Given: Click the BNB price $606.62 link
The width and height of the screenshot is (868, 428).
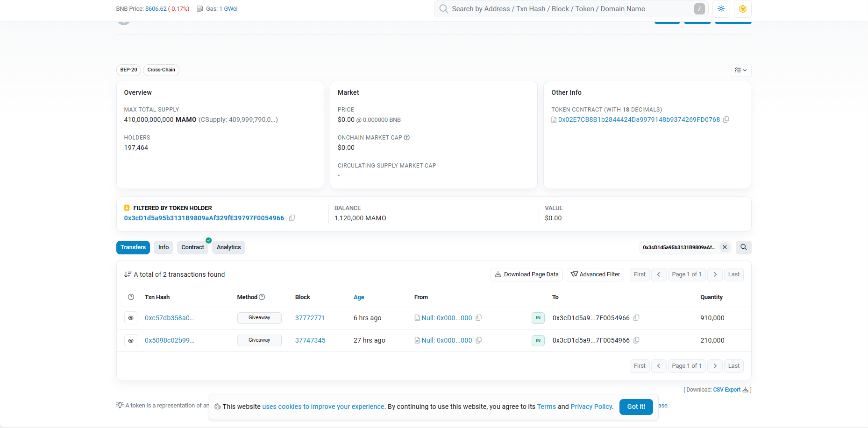Looking at the screenshot, I should [x=156, y=9].
